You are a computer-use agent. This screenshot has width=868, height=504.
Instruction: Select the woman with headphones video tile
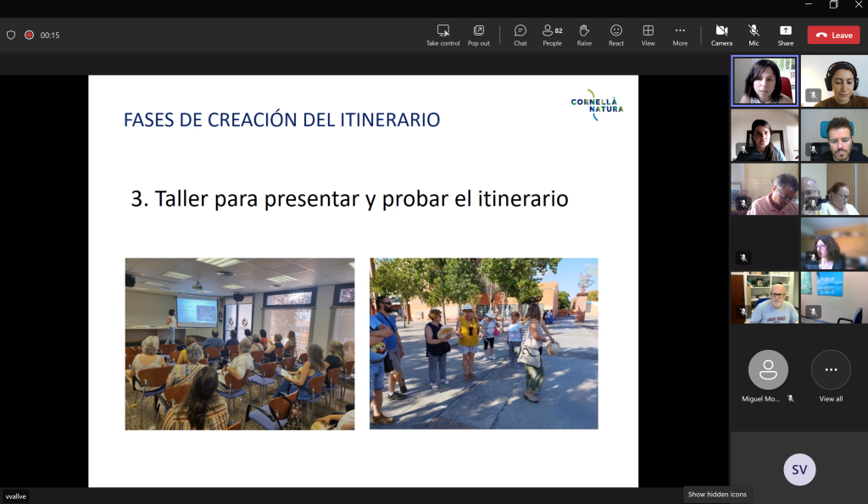(x=834, y=81)
